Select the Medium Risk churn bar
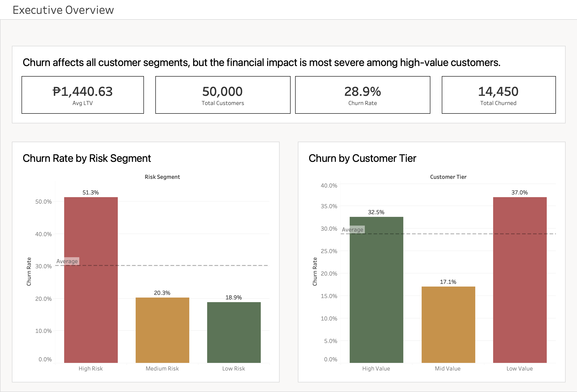Screen dimensions: 577x392 coord(162,330)
